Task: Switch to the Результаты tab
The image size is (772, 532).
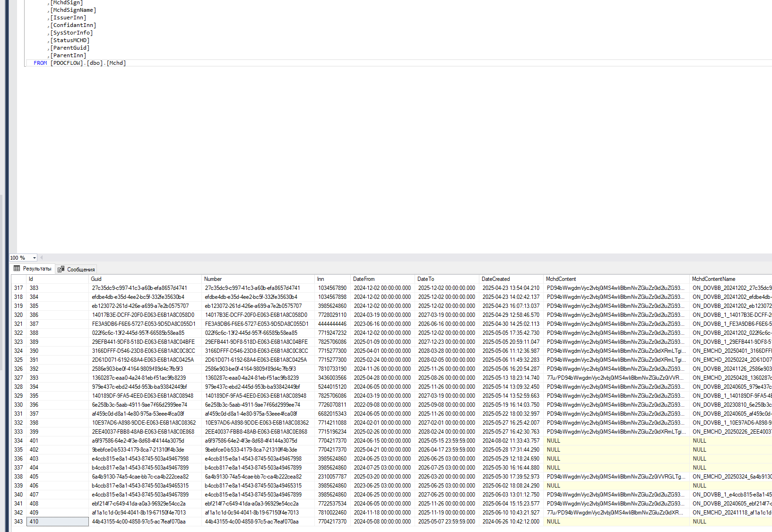Action: coord(33,269)
